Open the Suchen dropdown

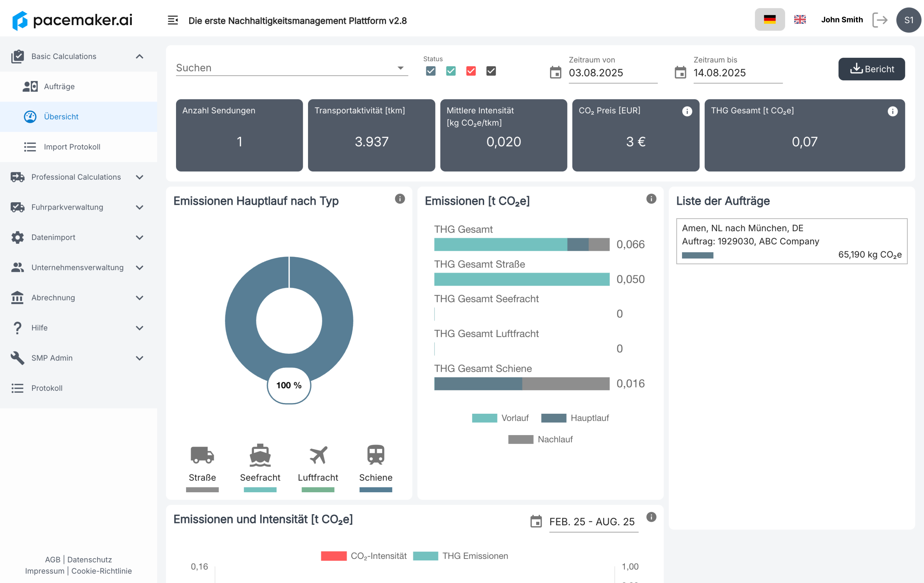click(x=291, y=68)
